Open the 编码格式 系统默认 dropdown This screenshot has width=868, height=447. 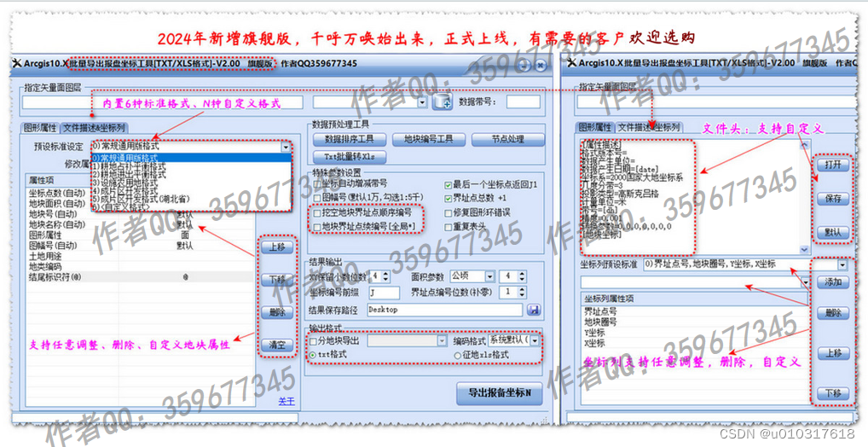[535, 340]
